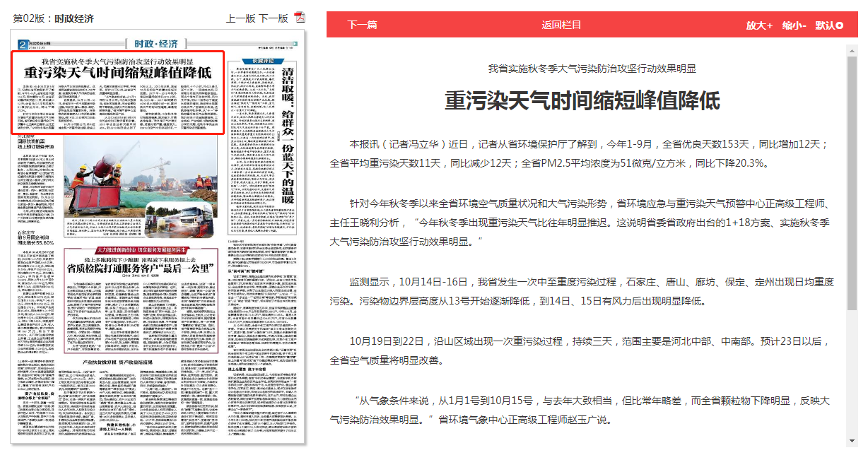Go to next page via 下一版
Image resolution: width=868 pixels, height=455 pixels.
[x=273, y=18]
